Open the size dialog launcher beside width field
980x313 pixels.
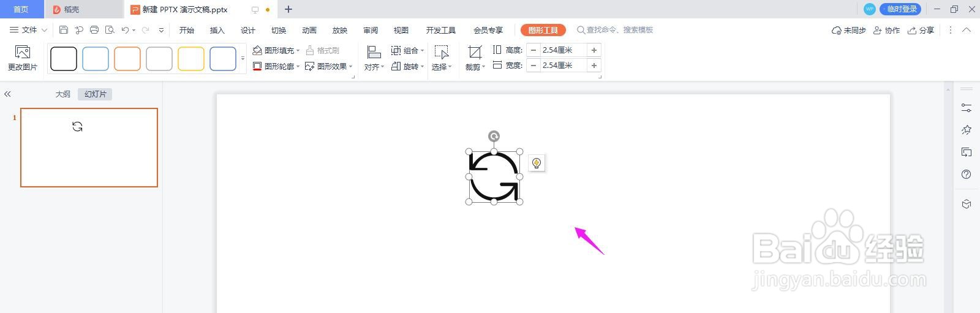pyautogui.click(x=600, y=77)
